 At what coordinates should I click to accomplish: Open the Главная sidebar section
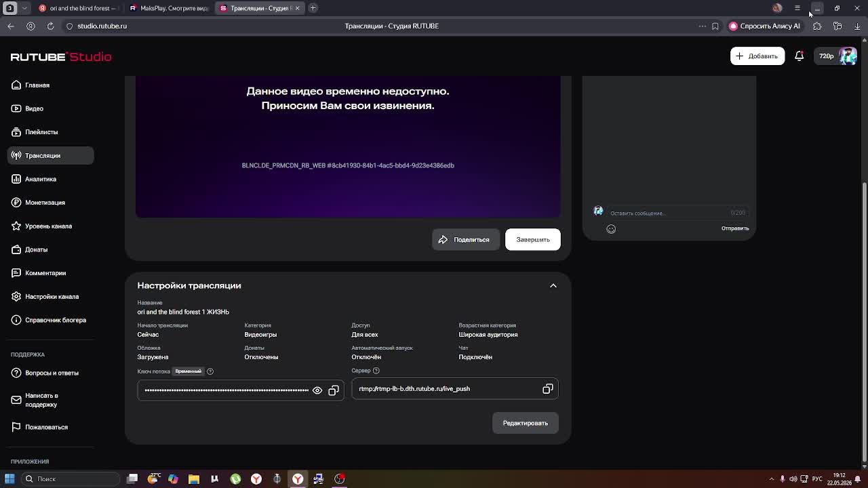click(51, 85)
